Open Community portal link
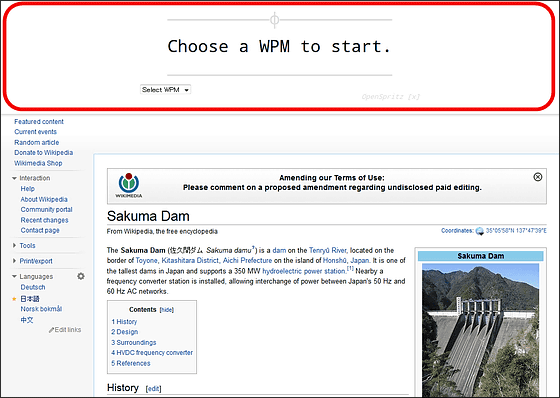The height and width of the screenshot is (398, 560). coord(46,210)
